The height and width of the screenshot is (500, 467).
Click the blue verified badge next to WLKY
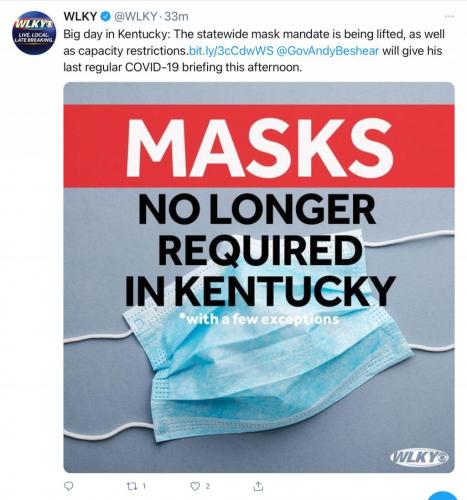click(106, 16)
